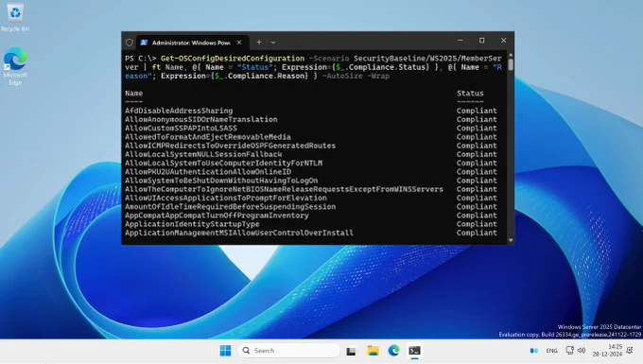Open the Windows Start menu
643x364 pixels.
pos(226,351)
